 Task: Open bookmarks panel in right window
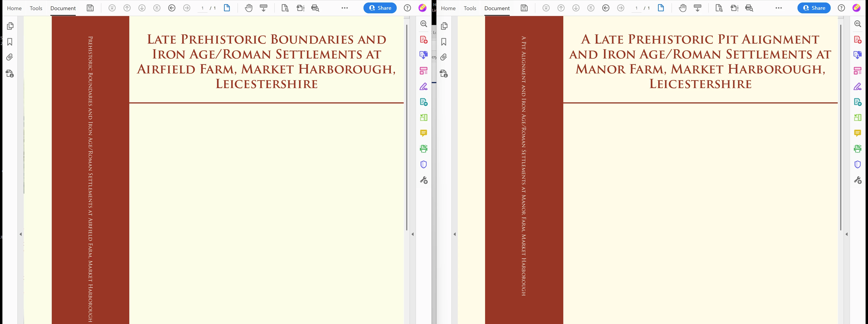pyautogui.click(x=444, y=42)
